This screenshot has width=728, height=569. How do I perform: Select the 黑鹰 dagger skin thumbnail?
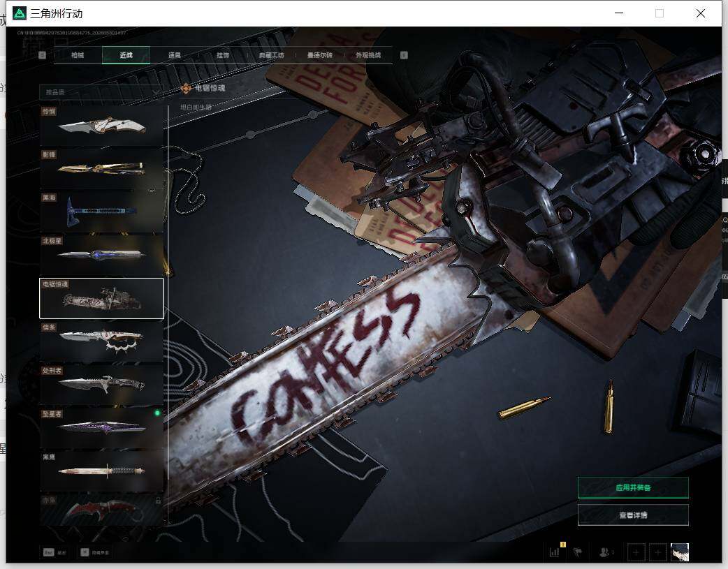click(102, 471)
